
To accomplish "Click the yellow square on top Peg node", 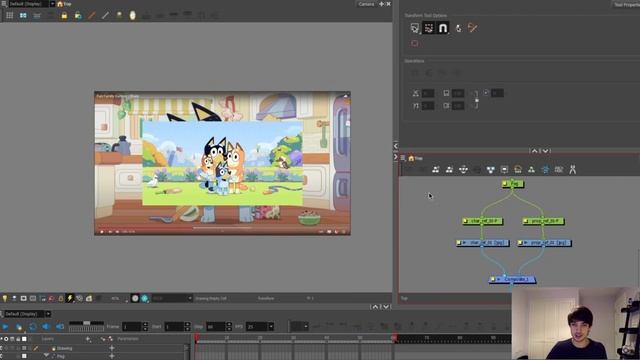I will click(x=505, y=184).
